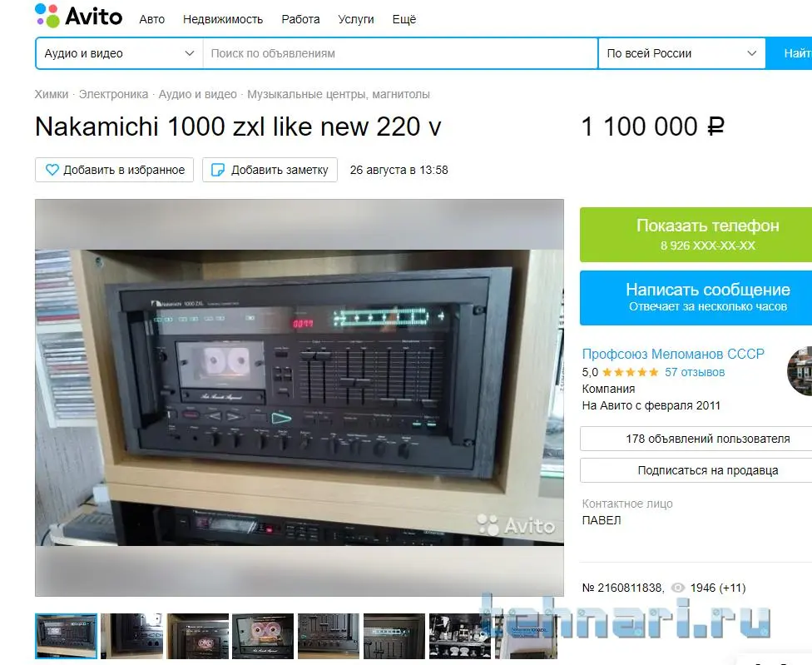Viewport: 812px width, 665px height.
Task: Click the five-star seller rating
Action: (x=630, y=372)
